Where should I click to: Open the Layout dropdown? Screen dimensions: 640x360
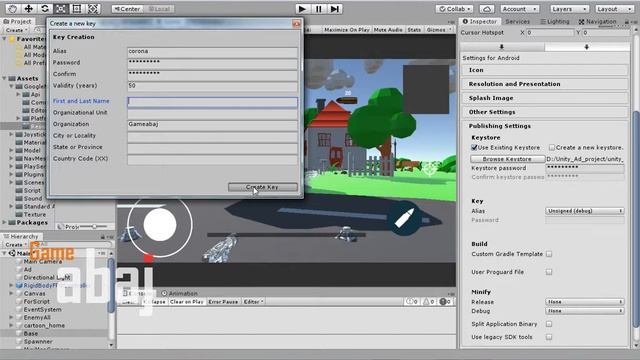(614, 9)
